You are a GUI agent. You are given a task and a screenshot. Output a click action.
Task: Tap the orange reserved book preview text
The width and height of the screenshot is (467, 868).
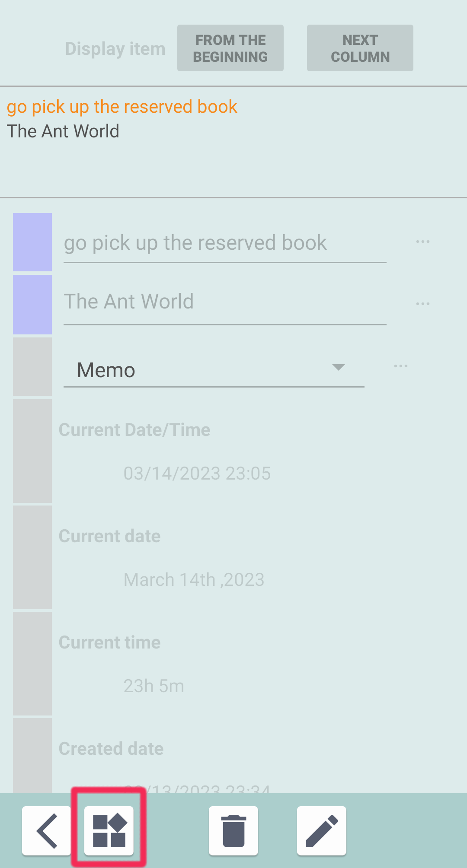pos(122,107)
